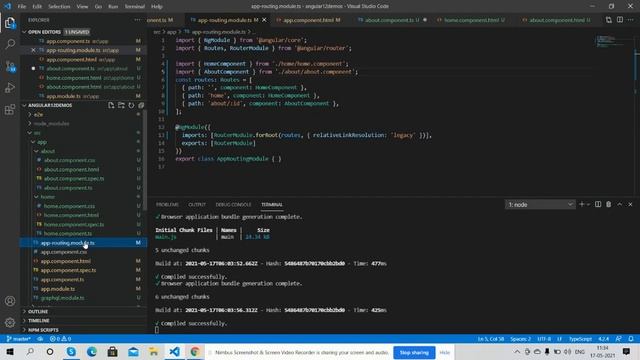The width and height of the screenshot is (640, 360).
Task: Close the terminal panel
Action: (630, 204)
